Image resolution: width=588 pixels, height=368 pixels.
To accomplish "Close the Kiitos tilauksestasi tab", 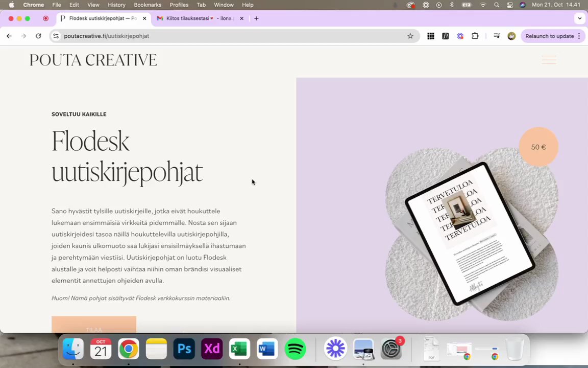I will pos(241,18).
